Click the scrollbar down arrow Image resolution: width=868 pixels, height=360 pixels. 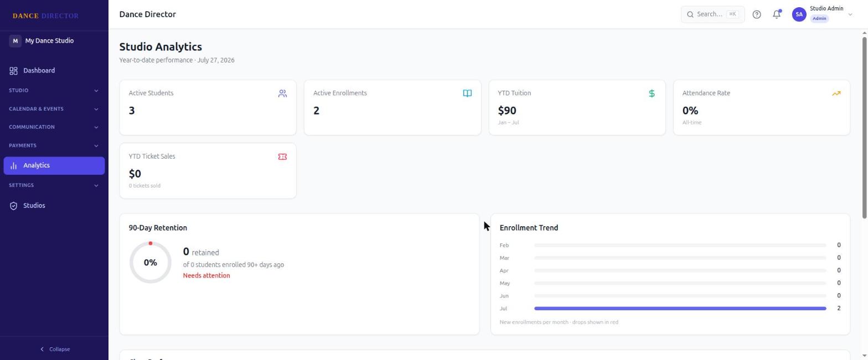[x=864, y=356]
